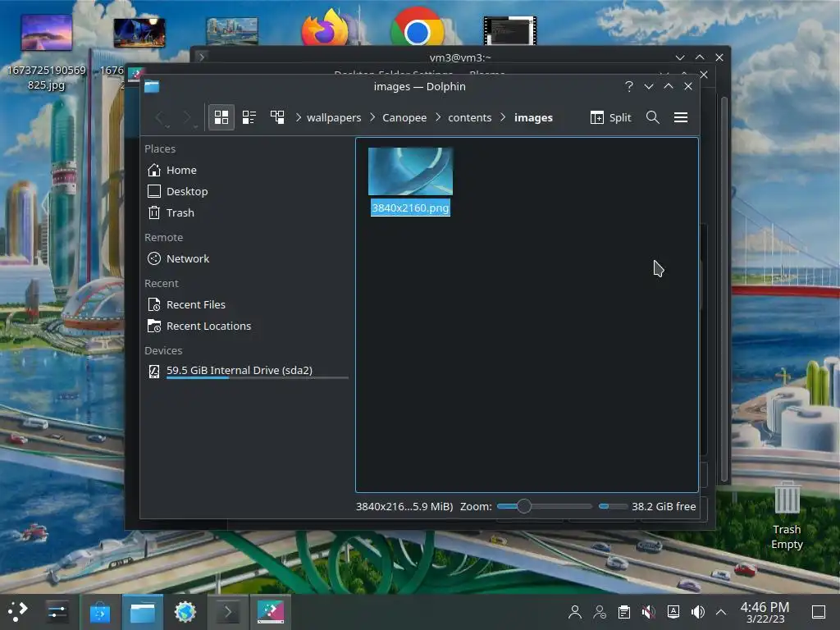Open keyboard layout tray icon

(x=673, y=612)
